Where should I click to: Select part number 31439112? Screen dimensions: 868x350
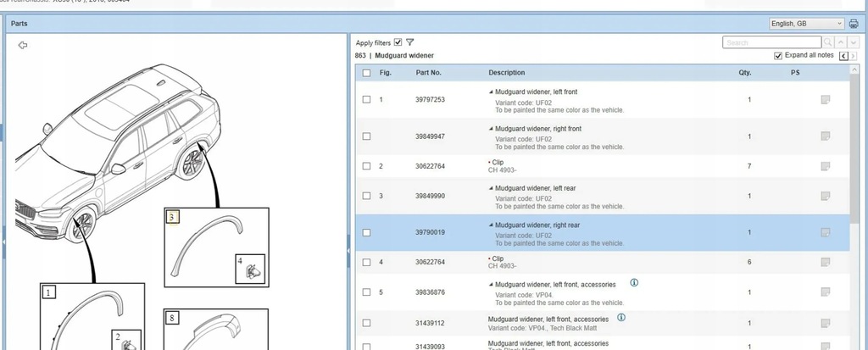(430, 324)
